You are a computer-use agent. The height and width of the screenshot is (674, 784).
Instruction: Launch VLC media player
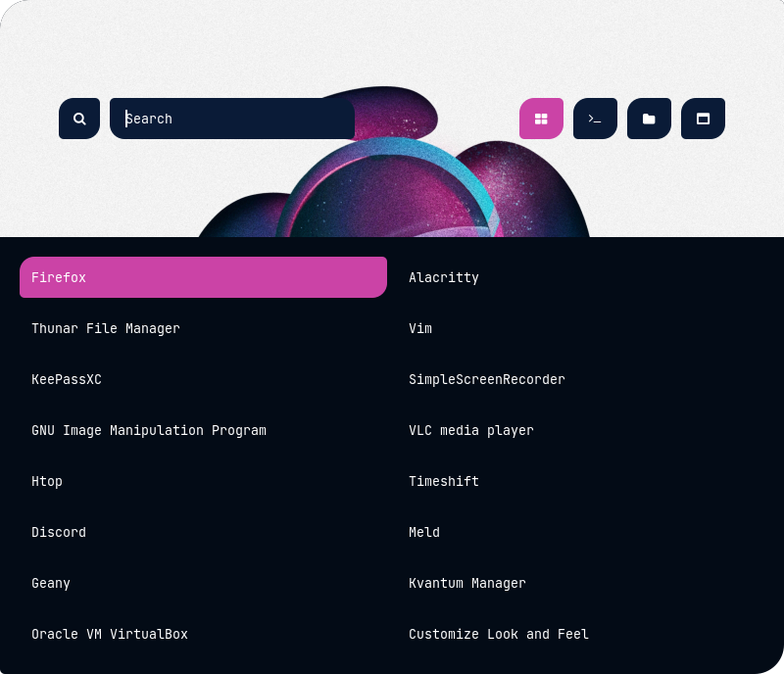click(471, 430)
